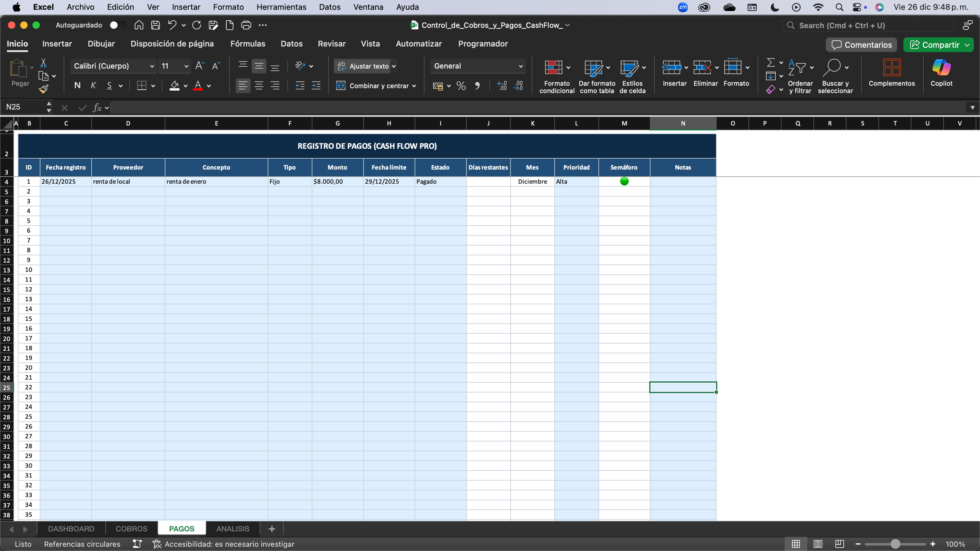Click the Print icon in the title bar
The width and height of the screenshot is (980, 551).
246,25
